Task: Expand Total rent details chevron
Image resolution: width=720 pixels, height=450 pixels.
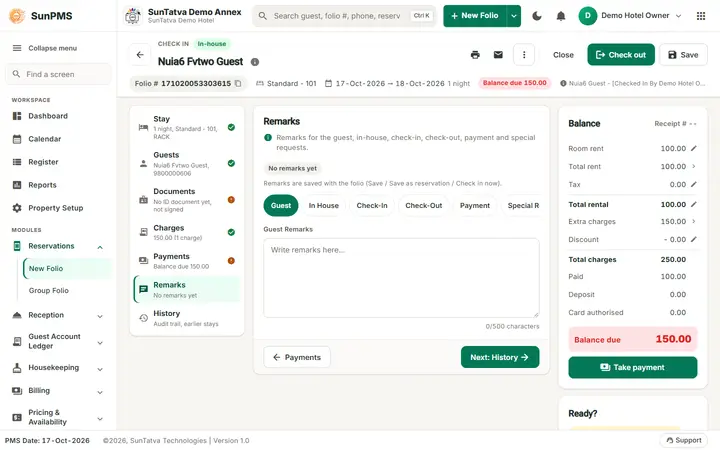Action: pos(694,166)
